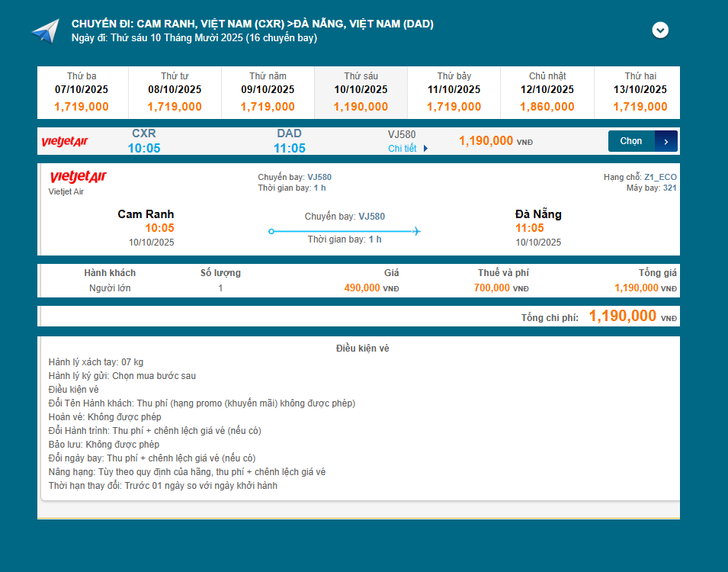Click the Vietjet Air logo in details panel
728x572 pixels.
[78, 178]
